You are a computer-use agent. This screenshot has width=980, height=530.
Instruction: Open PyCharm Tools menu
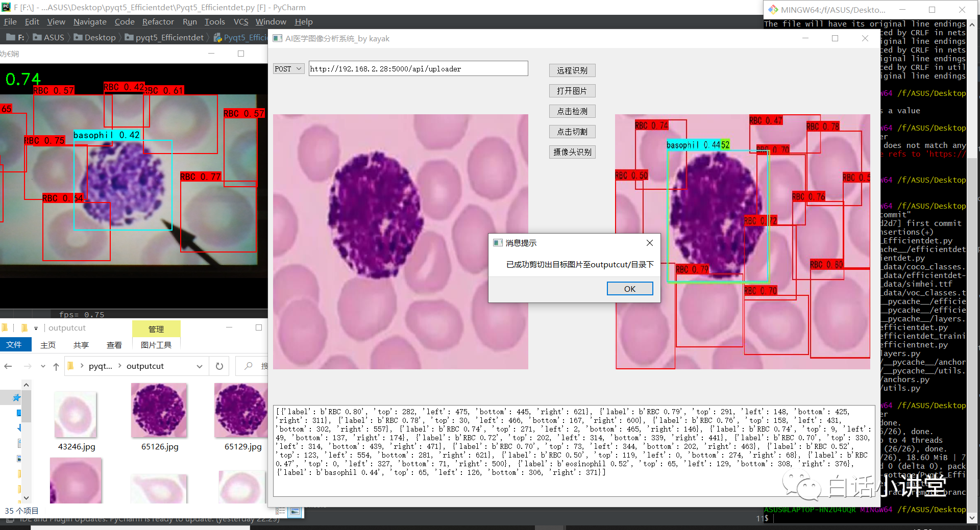coord(215,21)
